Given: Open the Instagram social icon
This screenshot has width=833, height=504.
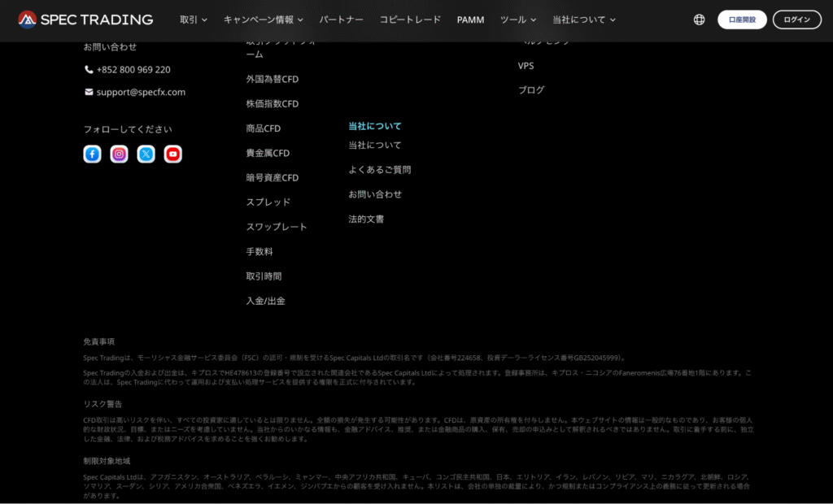Looking at the screenshot, I should [119, 154].
